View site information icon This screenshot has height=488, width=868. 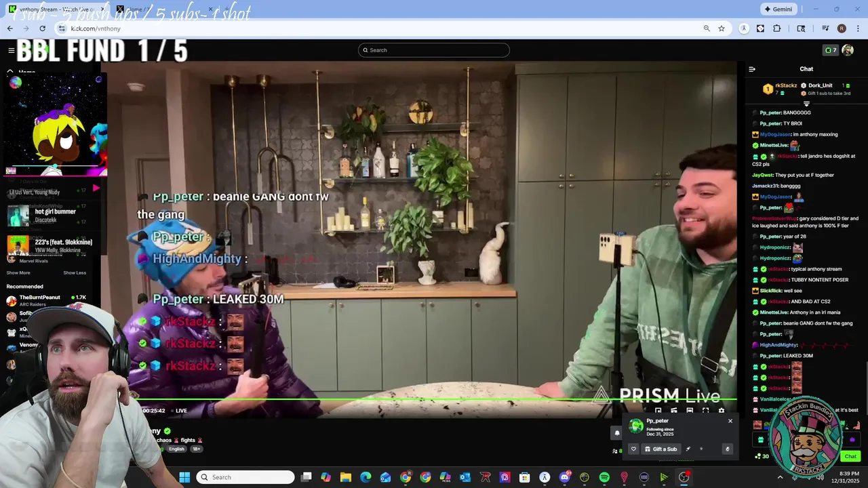point(62,28)
